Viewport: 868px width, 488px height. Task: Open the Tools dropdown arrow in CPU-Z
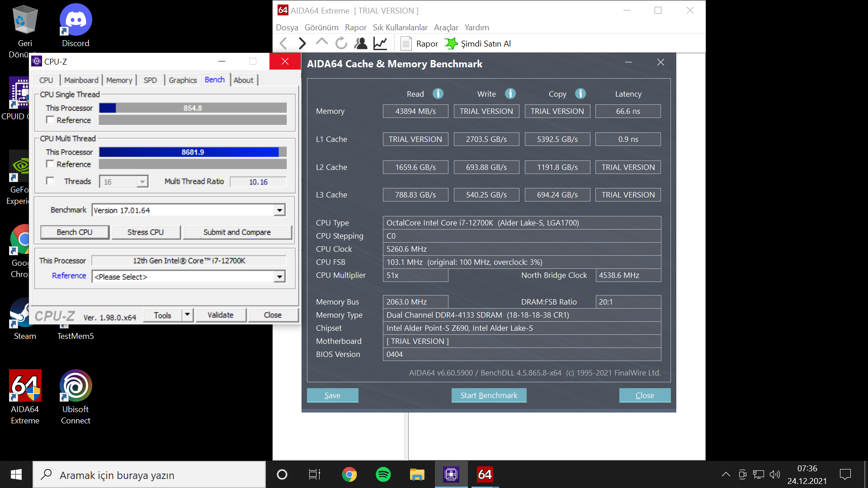[188, 314]
